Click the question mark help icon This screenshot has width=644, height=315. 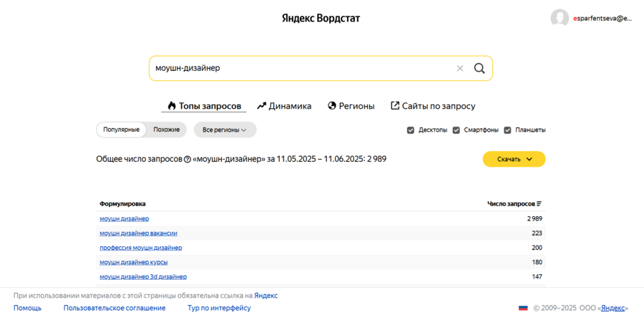(187, 159)
